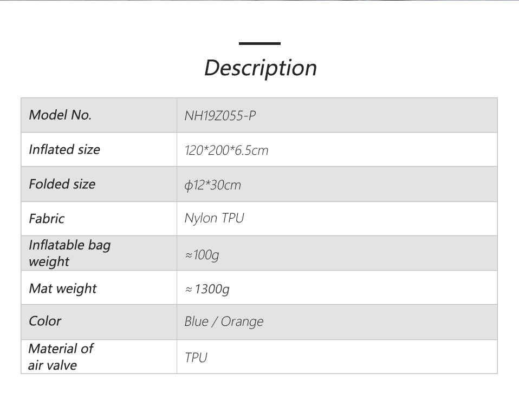519x420 pixels.
Task: Click the Inflatable bag weight label
Action: 69,253
